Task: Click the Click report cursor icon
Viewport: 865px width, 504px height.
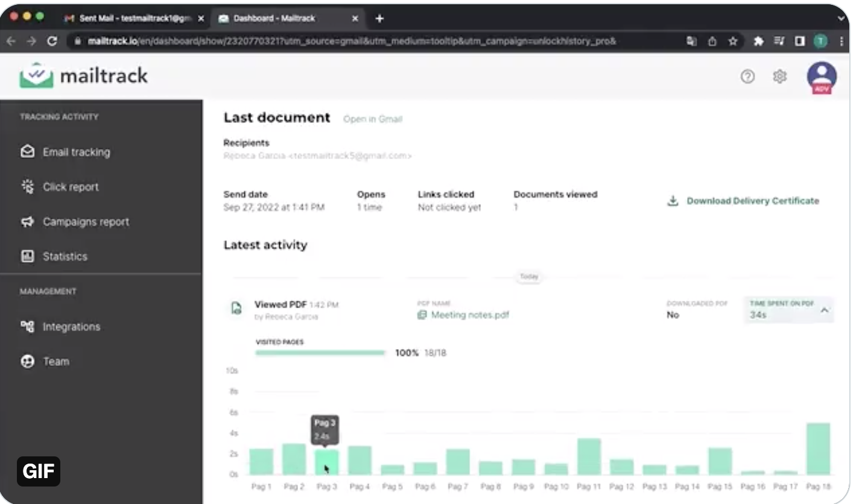Action: 27,187
